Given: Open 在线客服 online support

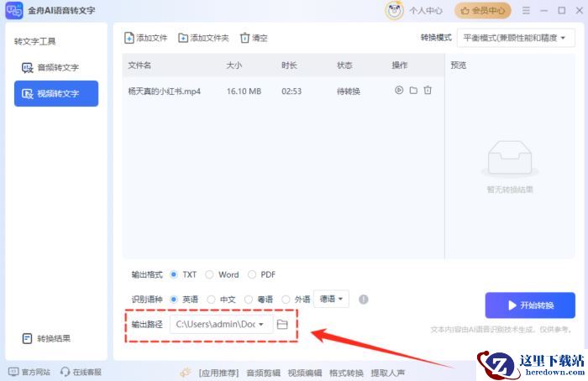Looking at the screenshot, I should (81, 372).
